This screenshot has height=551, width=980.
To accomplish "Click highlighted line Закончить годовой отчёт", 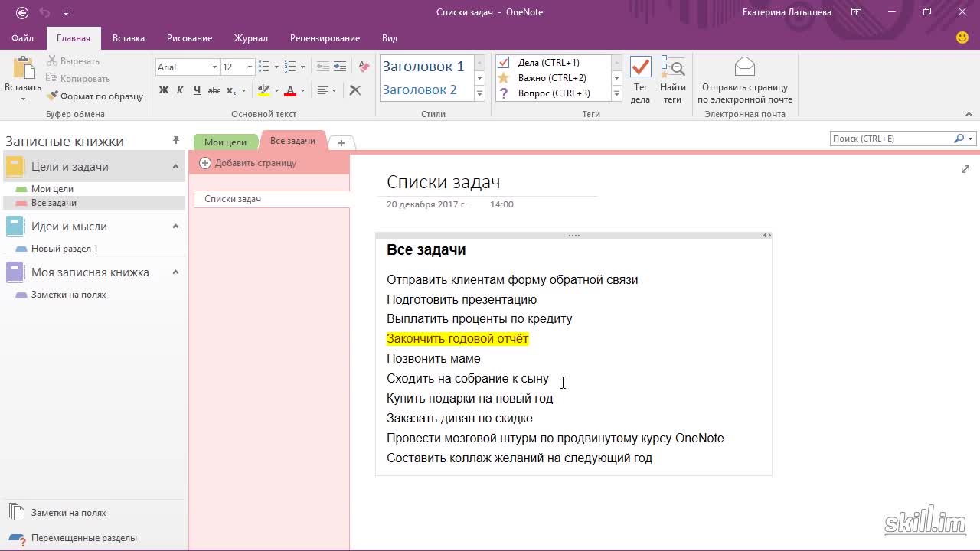I will tap(458, 339).
